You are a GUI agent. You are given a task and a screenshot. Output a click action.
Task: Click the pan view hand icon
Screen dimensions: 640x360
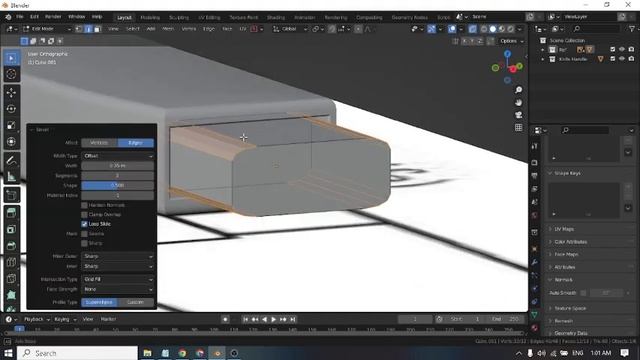518,102
